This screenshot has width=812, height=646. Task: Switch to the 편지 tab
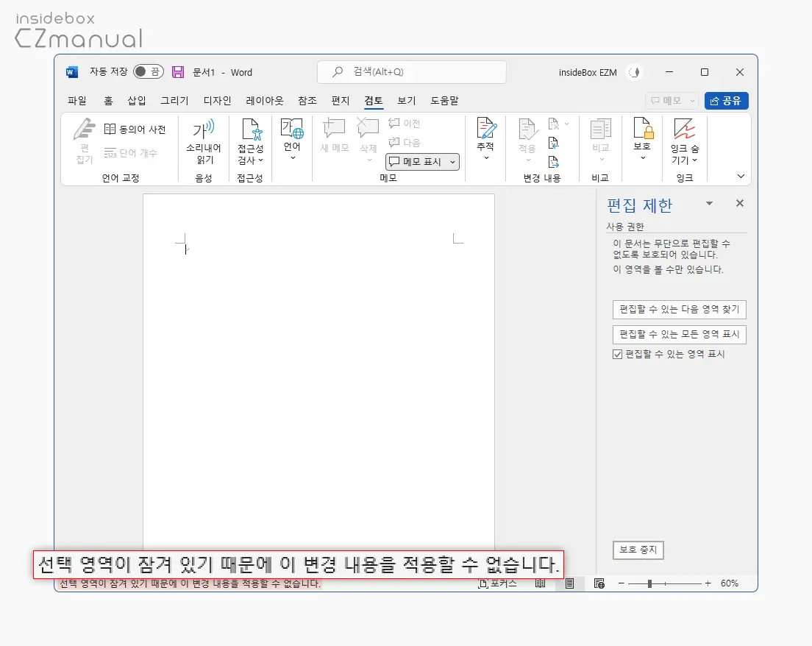(x=341, y=101)
